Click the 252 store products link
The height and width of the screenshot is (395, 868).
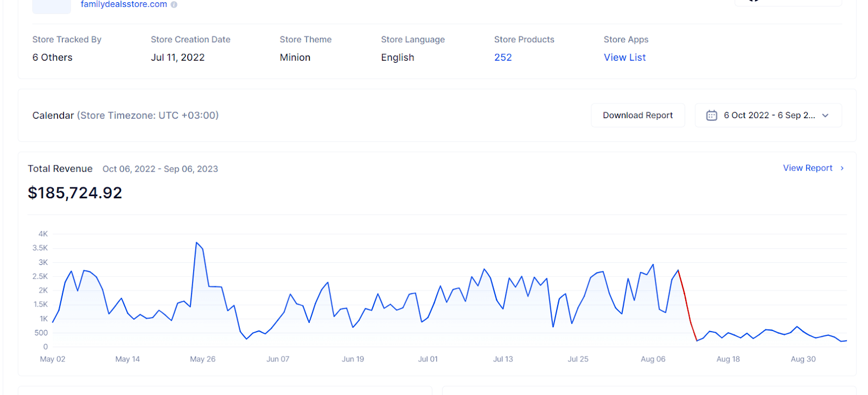[503, 57]
